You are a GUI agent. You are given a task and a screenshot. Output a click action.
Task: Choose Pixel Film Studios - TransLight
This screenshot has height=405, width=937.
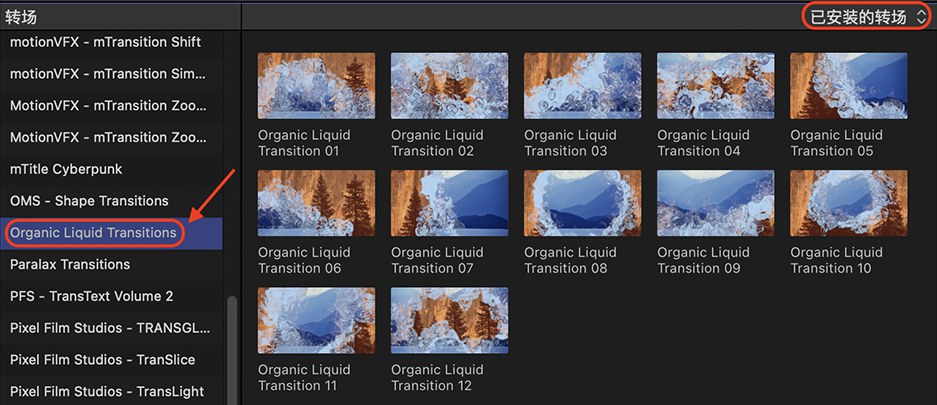click(x=111, y=391)
